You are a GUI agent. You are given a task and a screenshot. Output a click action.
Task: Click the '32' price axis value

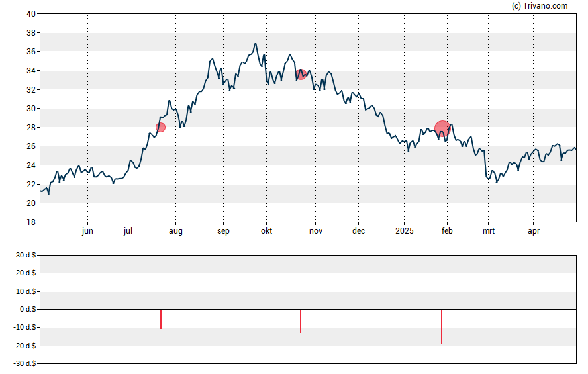click(31, 89)
